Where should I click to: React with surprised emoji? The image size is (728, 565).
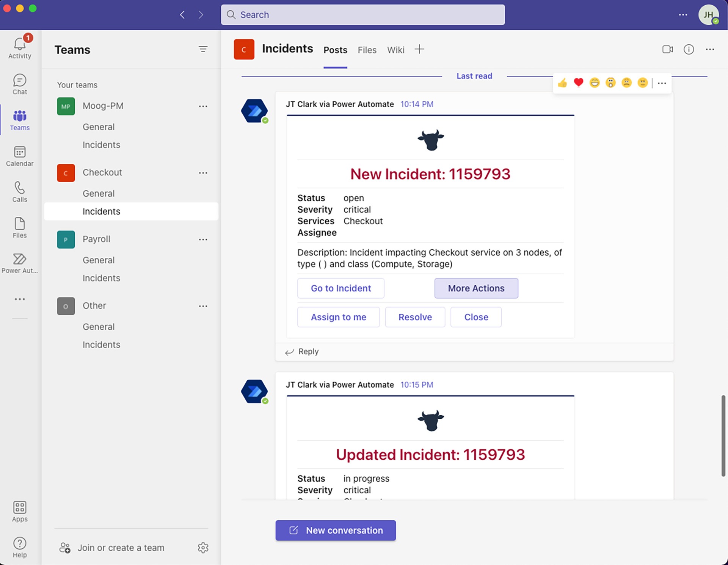click(x=610, y=83)
